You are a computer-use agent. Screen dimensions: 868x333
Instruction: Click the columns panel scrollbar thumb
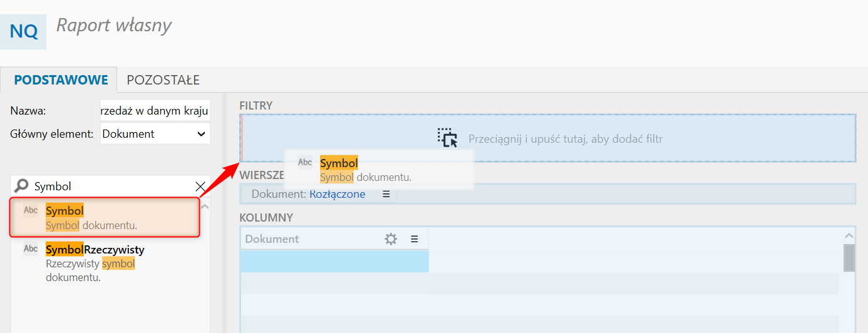[849, 257]
